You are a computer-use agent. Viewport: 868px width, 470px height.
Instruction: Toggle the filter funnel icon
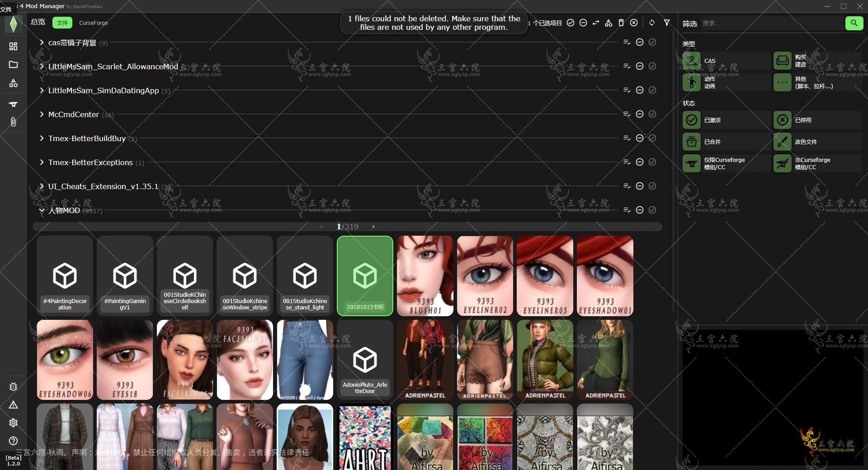click(x=667, y=23)
